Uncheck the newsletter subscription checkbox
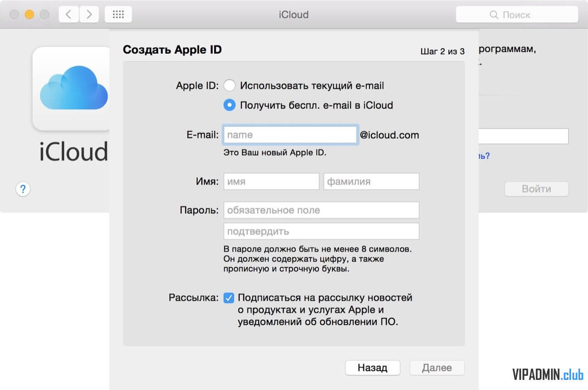 (228, 298)
